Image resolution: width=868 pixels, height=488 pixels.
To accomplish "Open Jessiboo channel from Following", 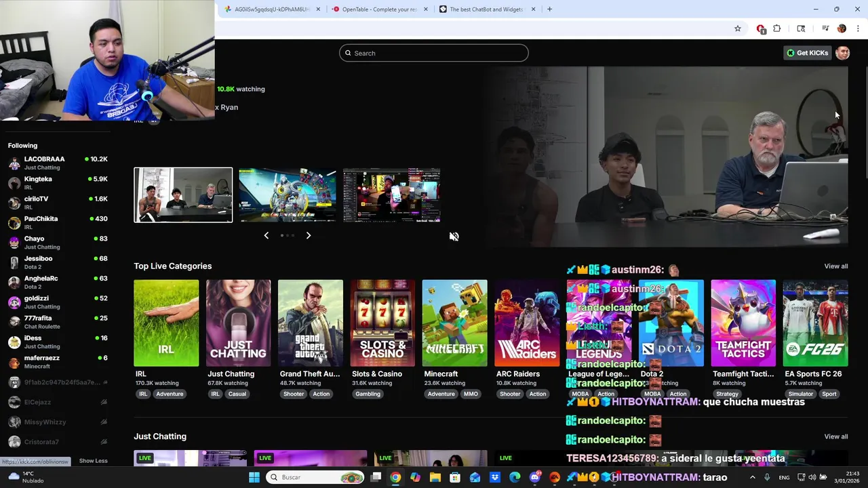I will pyautogui.click(x=58, y=262).
